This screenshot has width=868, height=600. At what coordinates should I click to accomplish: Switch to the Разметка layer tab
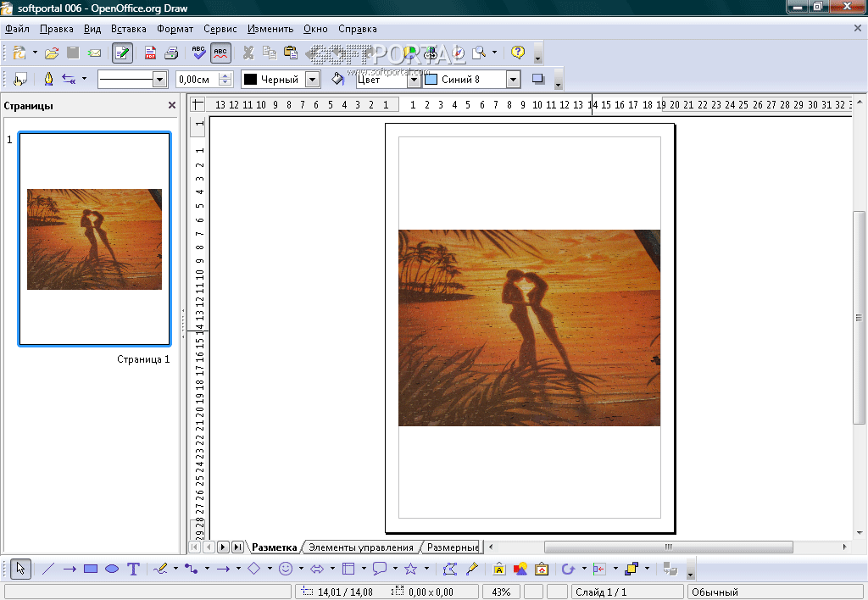pyautogui.click(x=274, y=547)
